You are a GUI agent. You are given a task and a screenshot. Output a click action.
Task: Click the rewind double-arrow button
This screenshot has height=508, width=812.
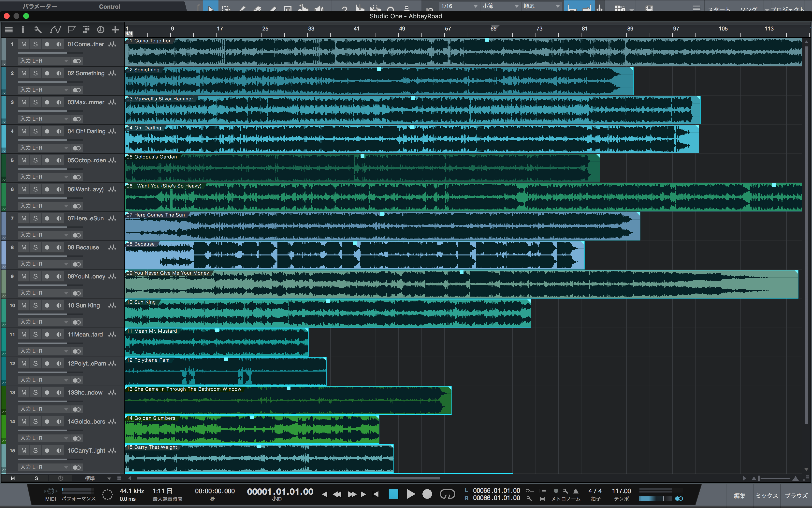coord(337,494)
